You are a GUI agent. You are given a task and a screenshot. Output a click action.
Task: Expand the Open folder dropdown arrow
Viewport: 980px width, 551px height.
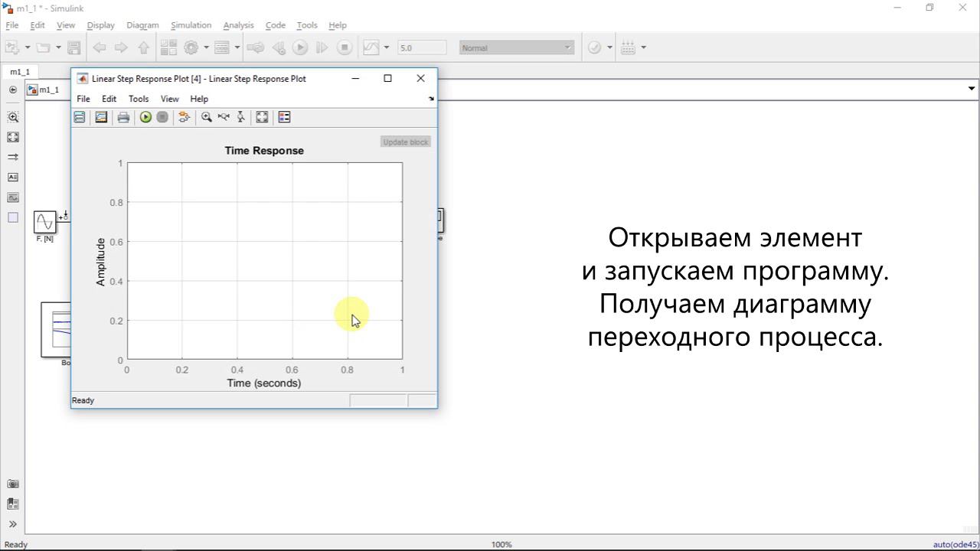tap(57, 47)
